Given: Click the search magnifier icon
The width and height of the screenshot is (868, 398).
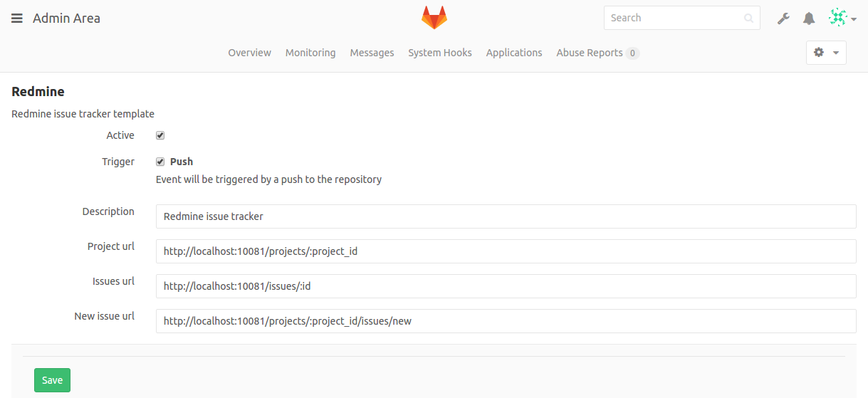Looking at the screenshot, I should [748, 19].
